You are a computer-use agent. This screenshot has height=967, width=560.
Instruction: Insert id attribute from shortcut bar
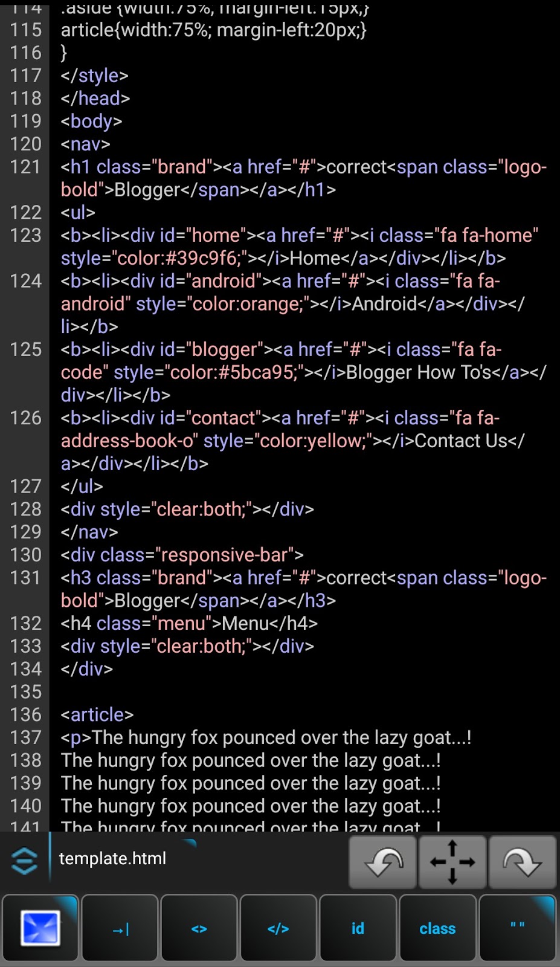[358, 928]
